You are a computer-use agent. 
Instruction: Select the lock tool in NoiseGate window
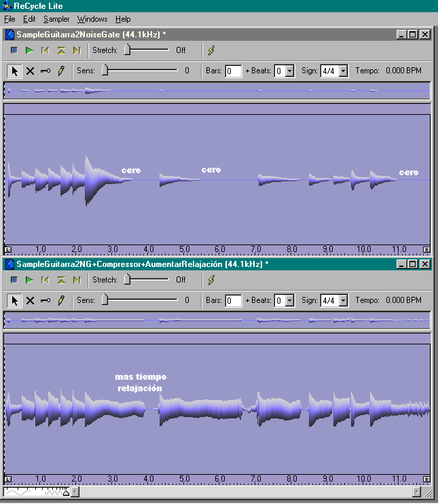45,71
